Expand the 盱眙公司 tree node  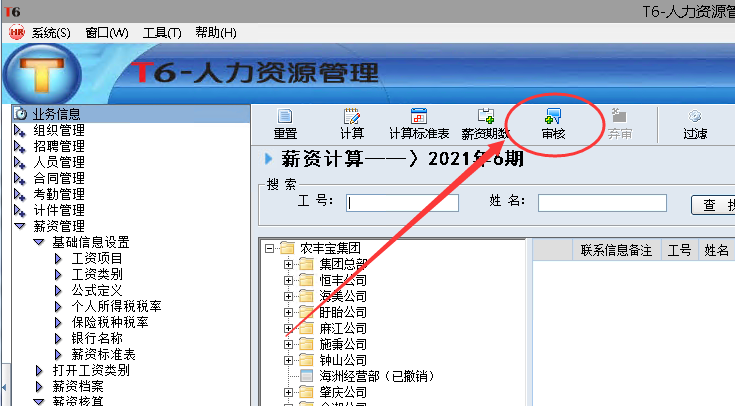289,312
